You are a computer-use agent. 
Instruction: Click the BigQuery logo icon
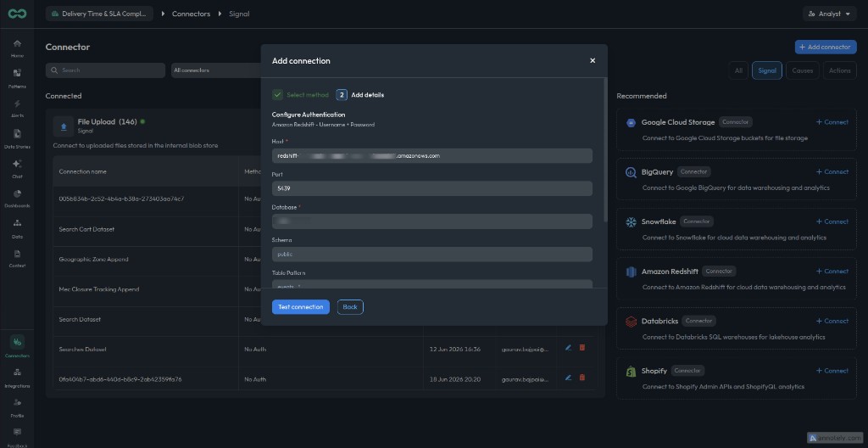(631, 172)
